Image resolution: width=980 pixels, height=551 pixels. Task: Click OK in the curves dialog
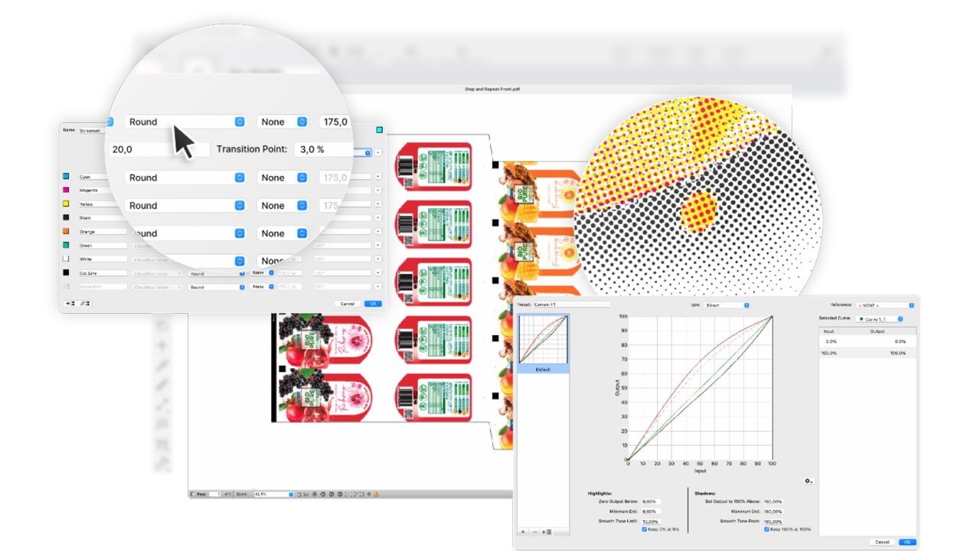pos(910,540)
